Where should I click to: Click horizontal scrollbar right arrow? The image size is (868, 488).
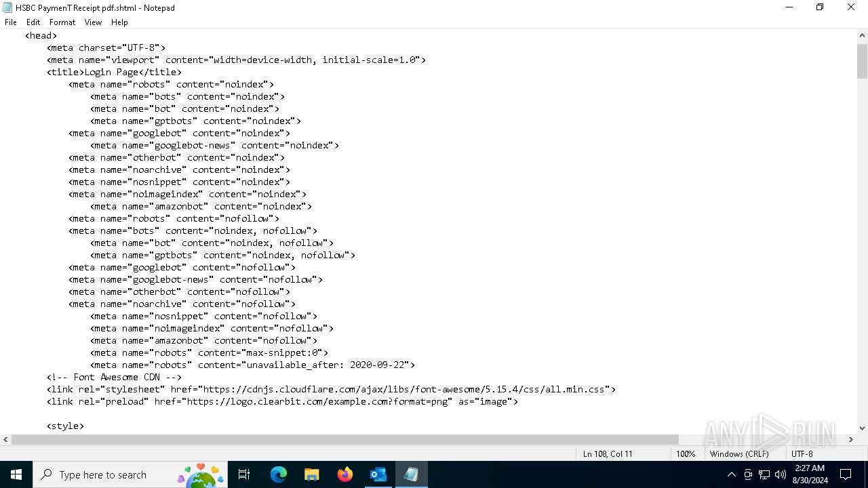(851, 439)
